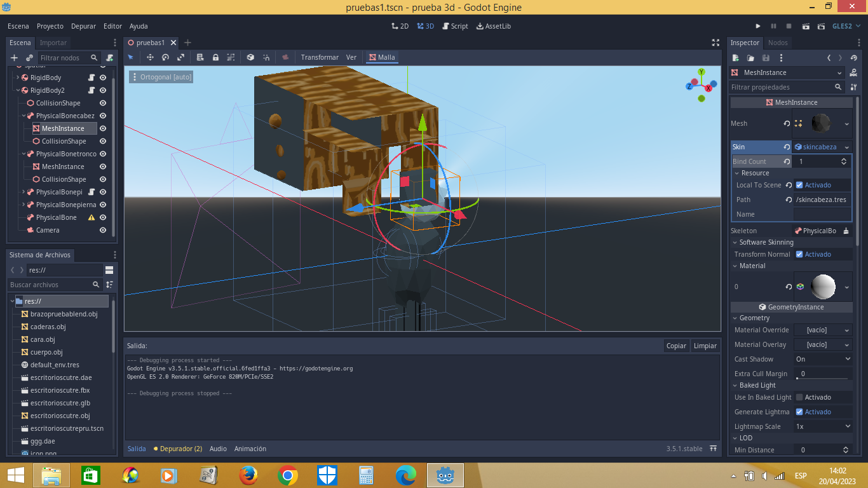Play the project
This screenshot has height=488, width=868.
tap(758, 26)
